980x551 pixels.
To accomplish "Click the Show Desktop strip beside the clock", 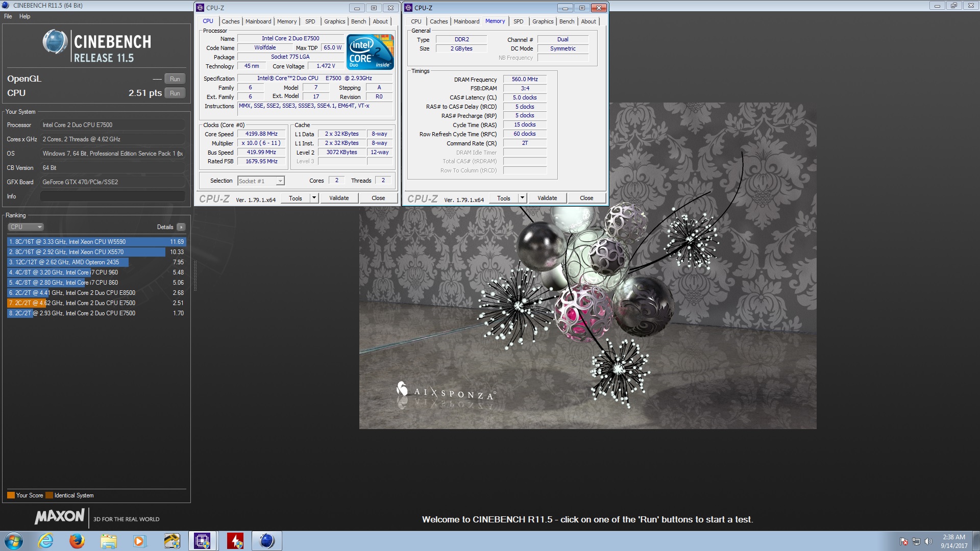I will 976,541.
